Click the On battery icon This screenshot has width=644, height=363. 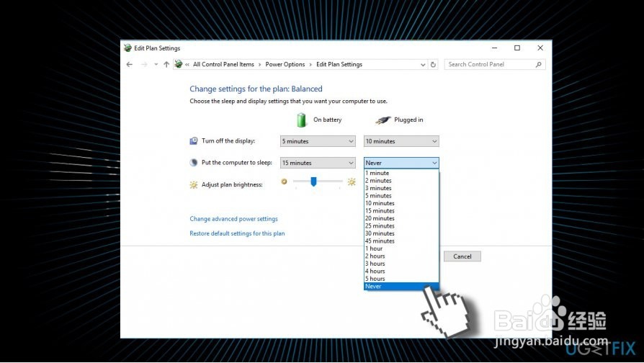[x=301, y=120]
